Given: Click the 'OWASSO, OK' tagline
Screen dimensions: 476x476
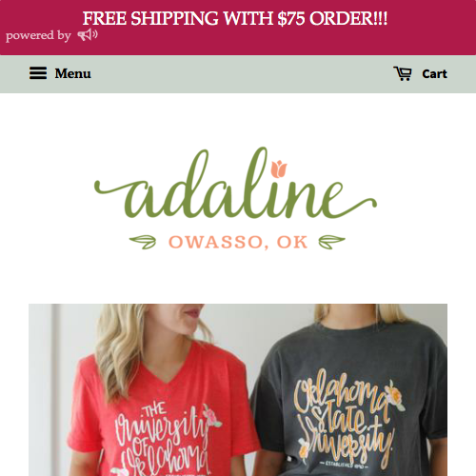Looking at the screenshot, I should (x=238, y=242).
